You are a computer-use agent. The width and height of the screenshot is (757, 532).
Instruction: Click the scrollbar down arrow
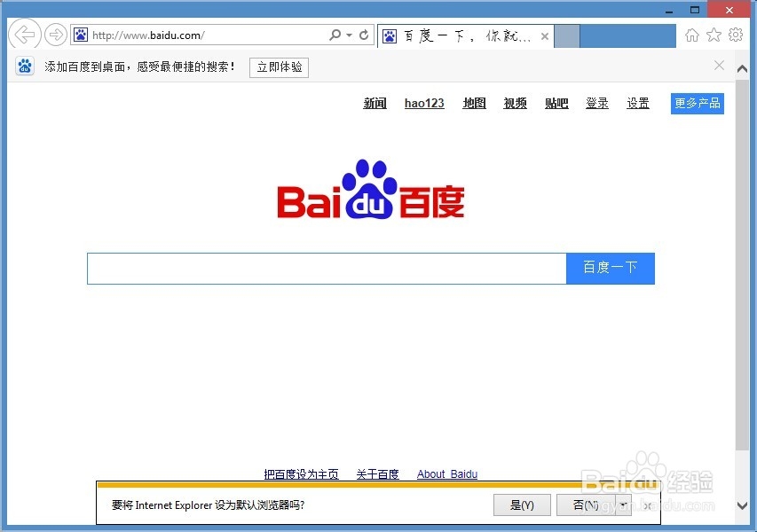coord(742,505)
